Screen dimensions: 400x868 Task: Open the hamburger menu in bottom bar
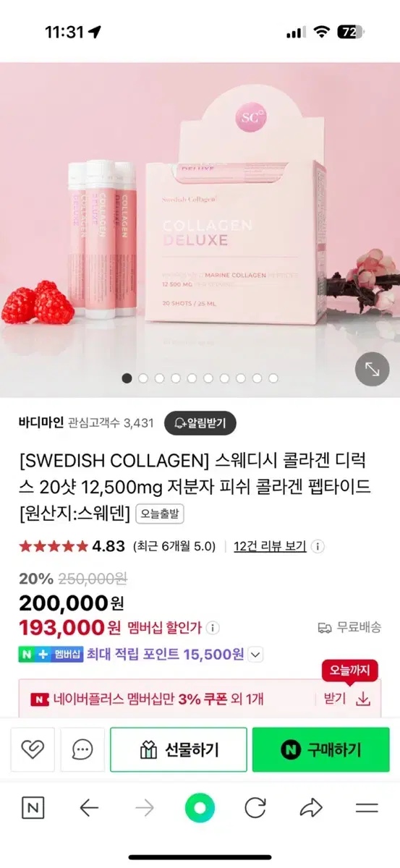pos(367,808)
